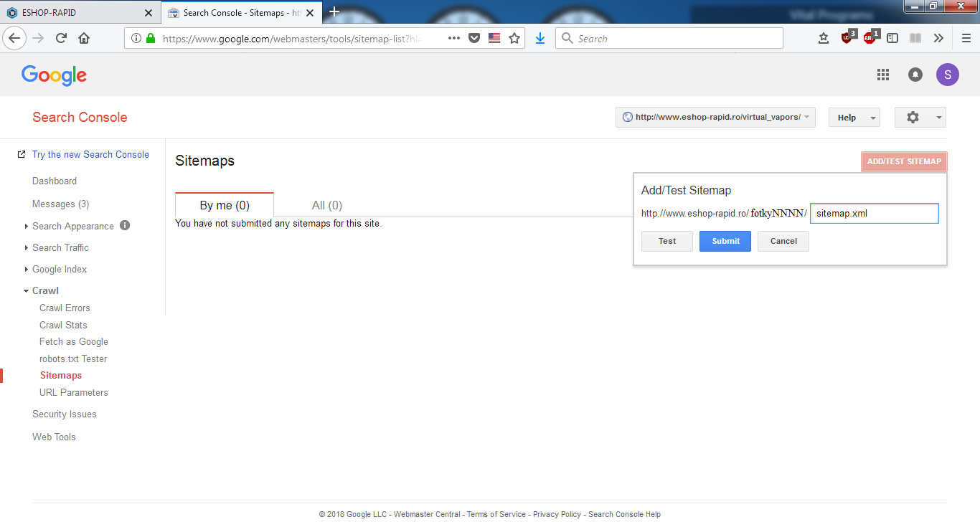Bookmark this page with star icon
This screenshot has height=522, width=980.
[x=514, y=39]
